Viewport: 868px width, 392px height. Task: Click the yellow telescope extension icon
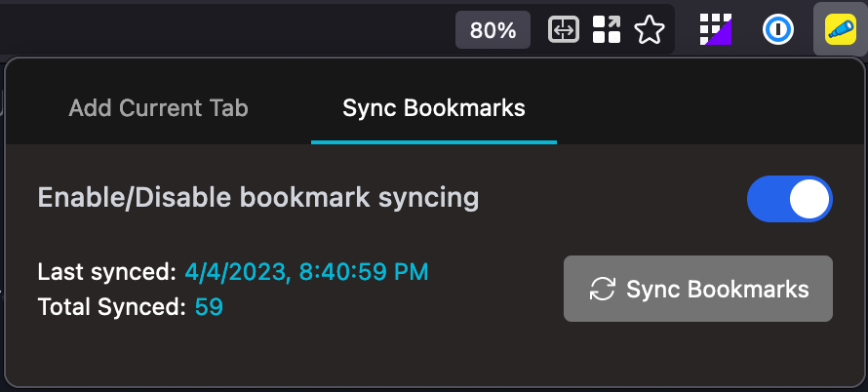840,29
